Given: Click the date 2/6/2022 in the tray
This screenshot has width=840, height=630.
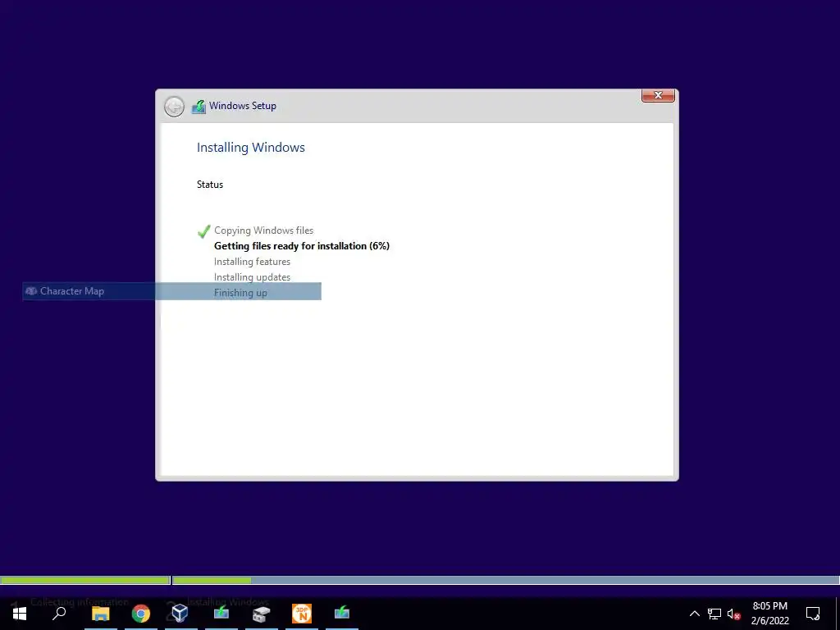Looking at the screenshot, I should 769,621.
